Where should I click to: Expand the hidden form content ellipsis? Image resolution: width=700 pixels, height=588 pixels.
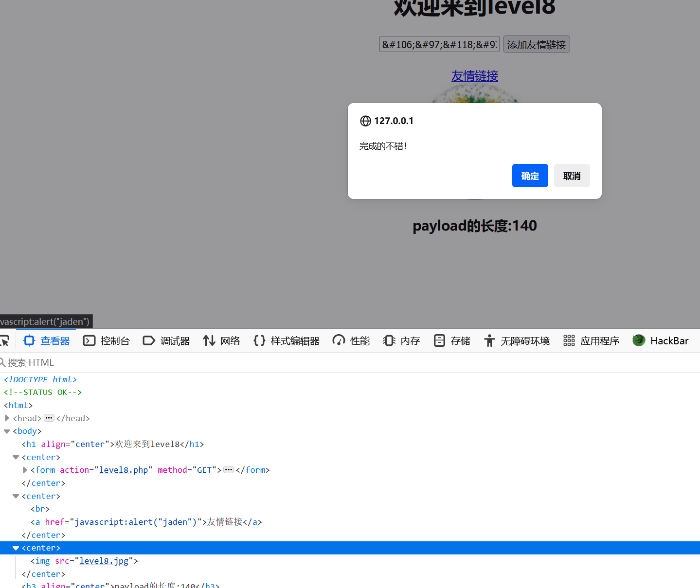click(228, 470)
